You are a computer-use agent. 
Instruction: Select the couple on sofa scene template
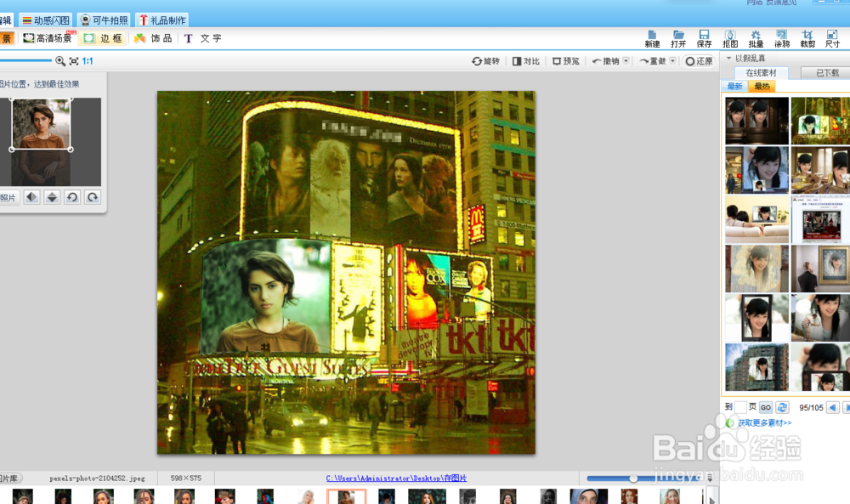click(756, 219)
